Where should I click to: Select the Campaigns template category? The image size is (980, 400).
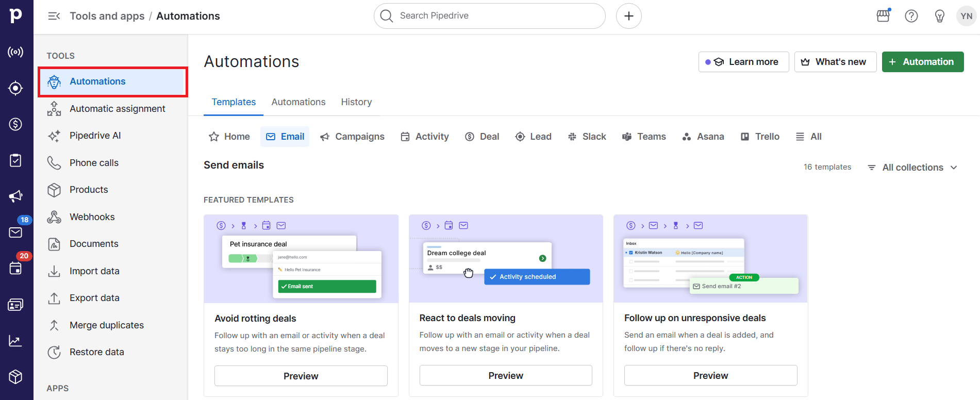[x=352, y=137]
